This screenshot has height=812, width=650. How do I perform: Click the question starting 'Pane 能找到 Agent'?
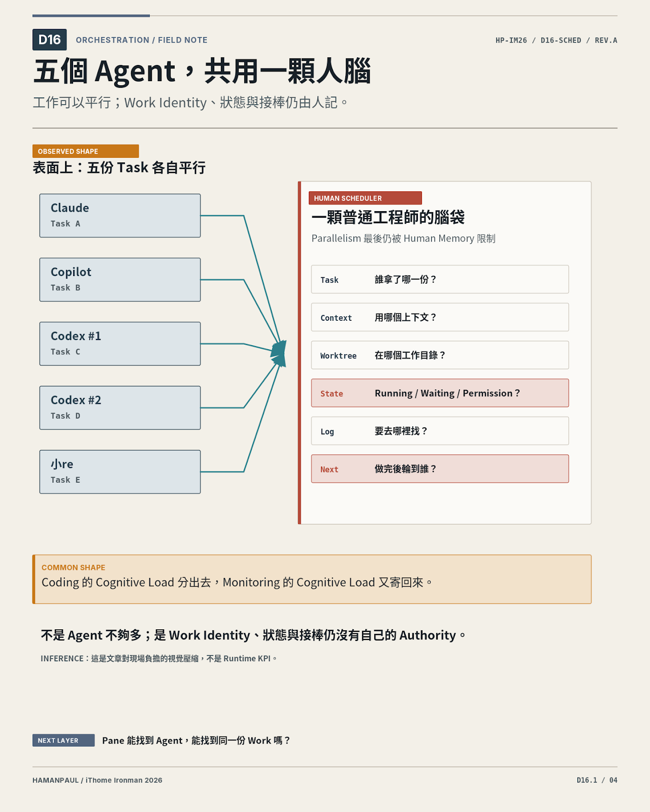tap(197, 740)
